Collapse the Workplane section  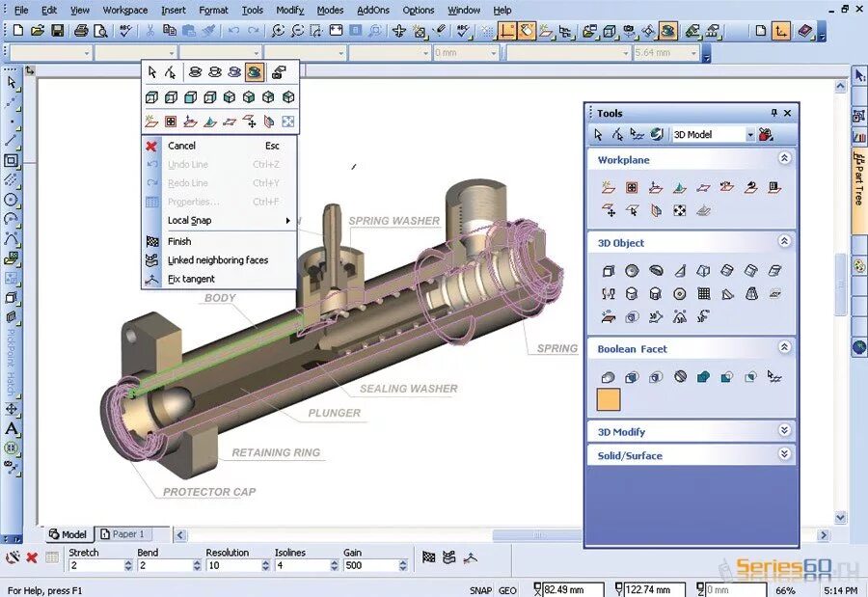pyautogui.click(x=784, y=158)
